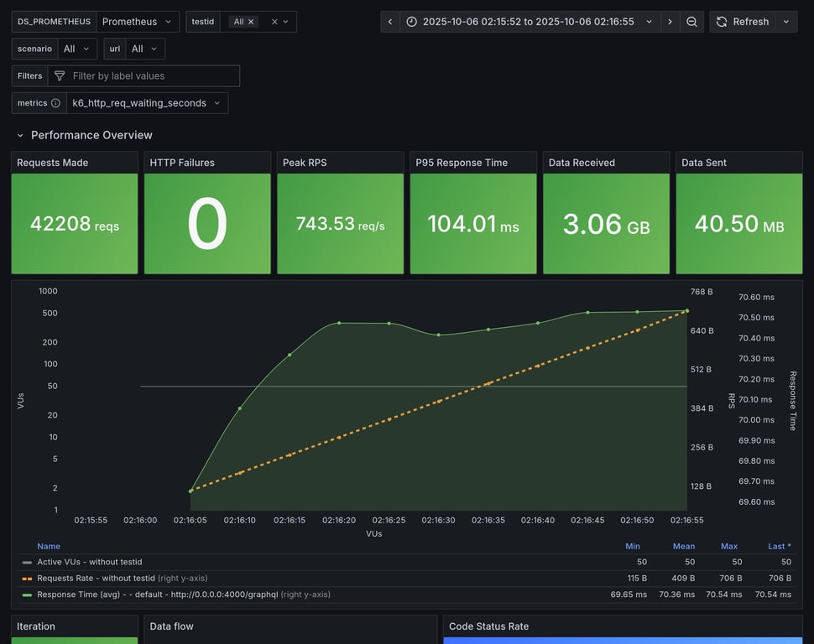The height and width of the screenshot is (644, 814).
Task: Open the scenario variable dropdown
Action: 76,49
